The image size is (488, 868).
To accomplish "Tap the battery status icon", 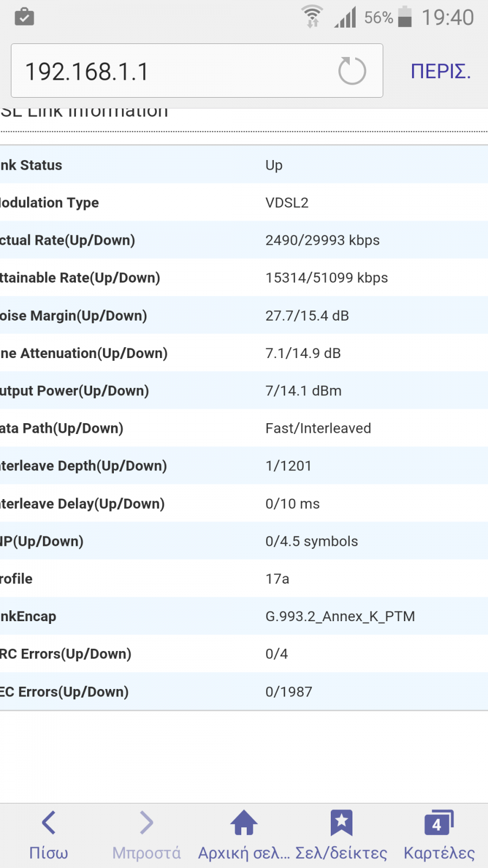I will [405, 16].
